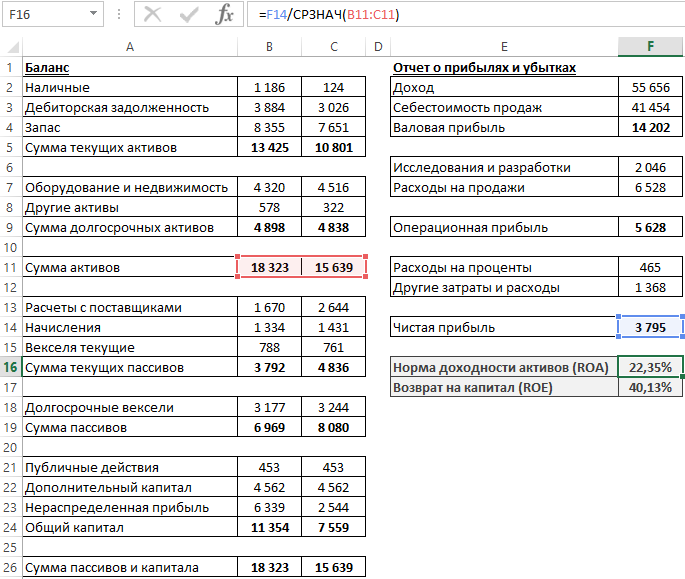Viewport: 685px width, 579px height.
Task: Click the 'Сумма активов' value 18 323
Action: click(269, 267)
